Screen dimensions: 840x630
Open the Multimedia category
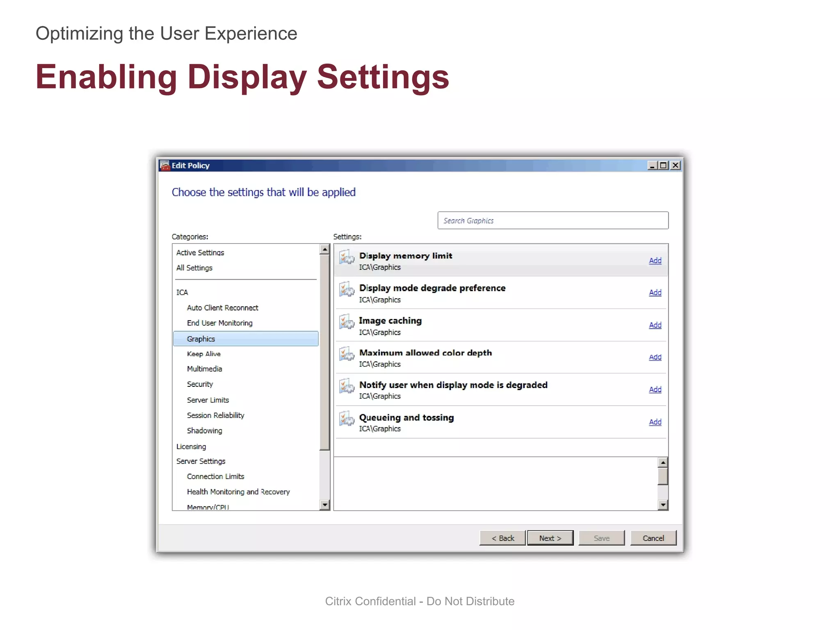205,369
